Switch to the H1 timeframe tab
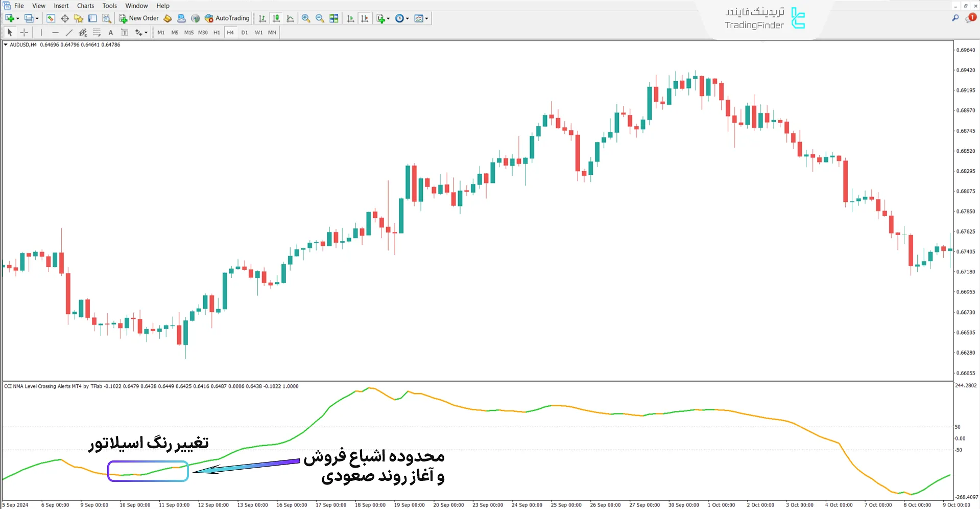Viewport: 980px width, 509px height. click(x=217, y=32)
